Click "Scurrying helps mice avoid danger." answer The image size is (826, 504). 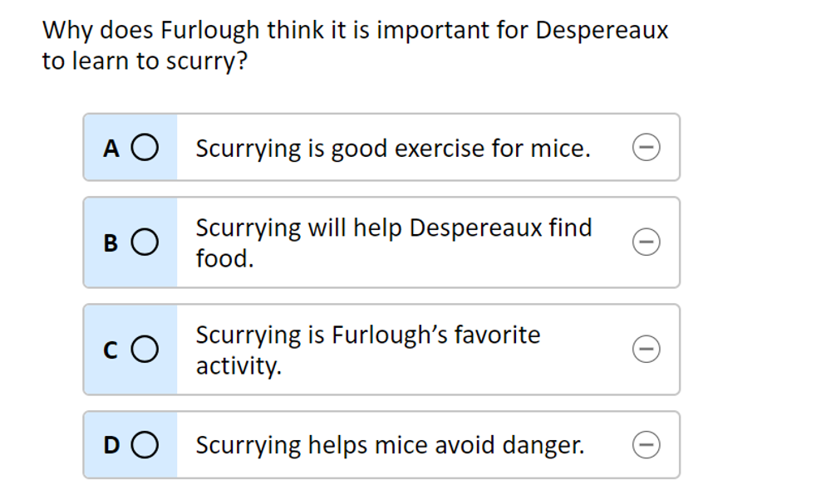pyautogui.click(x=390, y=446)
